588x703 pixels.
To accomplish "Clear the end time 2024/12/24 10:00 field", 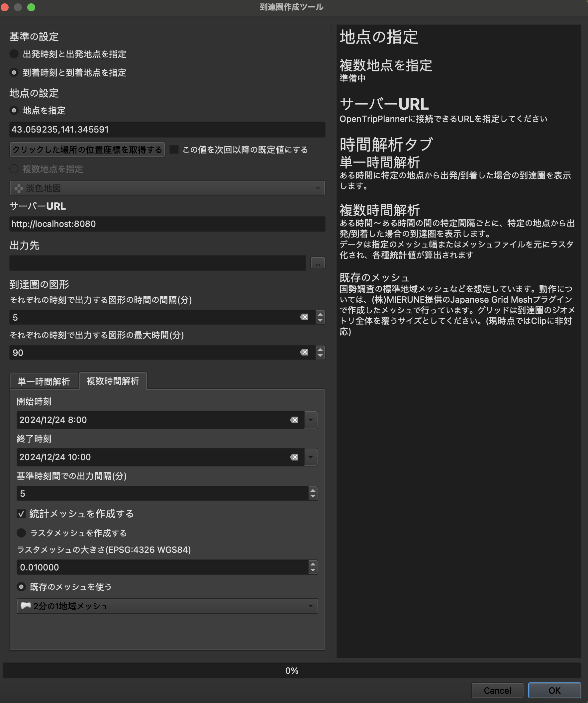I will (294, 457).
